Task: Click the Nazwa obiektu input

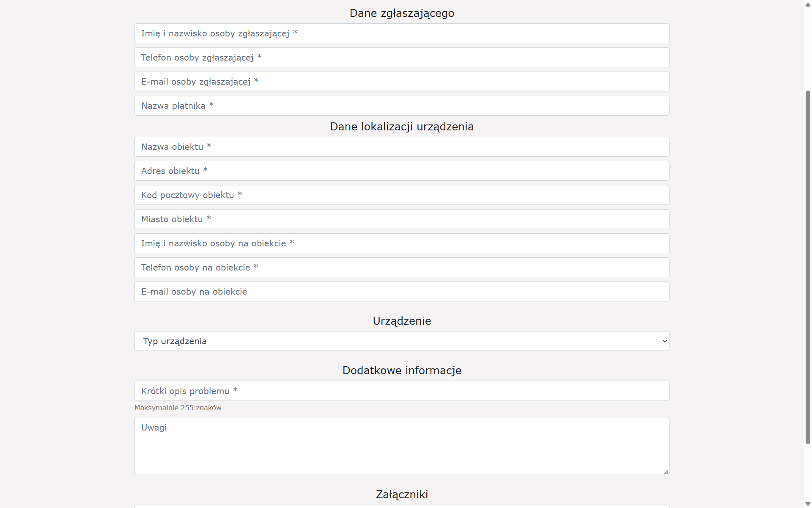Action: 402,147
